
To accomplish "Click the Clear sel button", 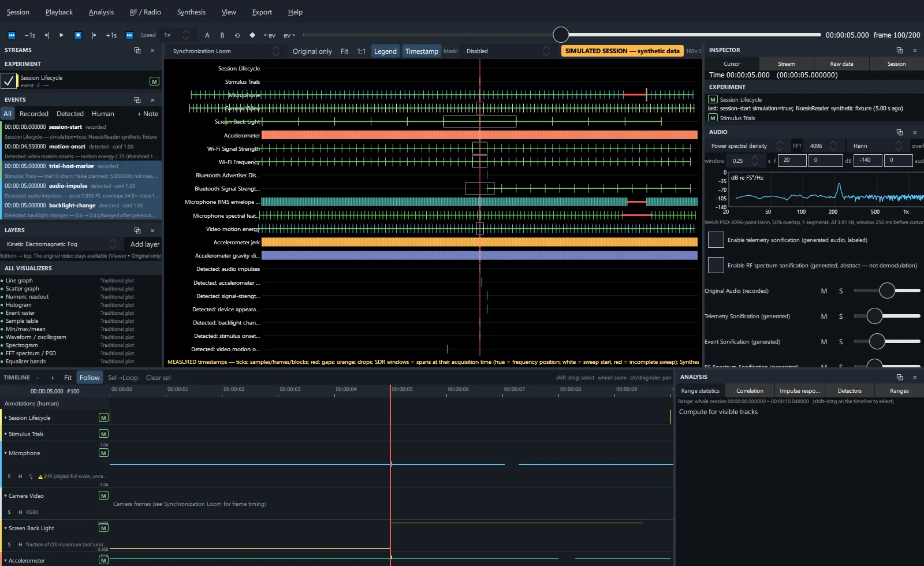I will click(158, 378).
